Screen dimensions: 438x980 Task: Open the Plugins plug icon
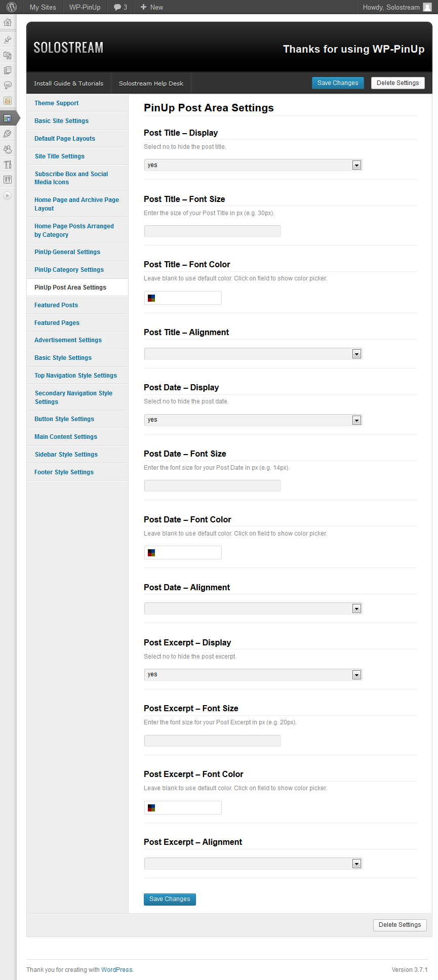(x=8, y=134)
